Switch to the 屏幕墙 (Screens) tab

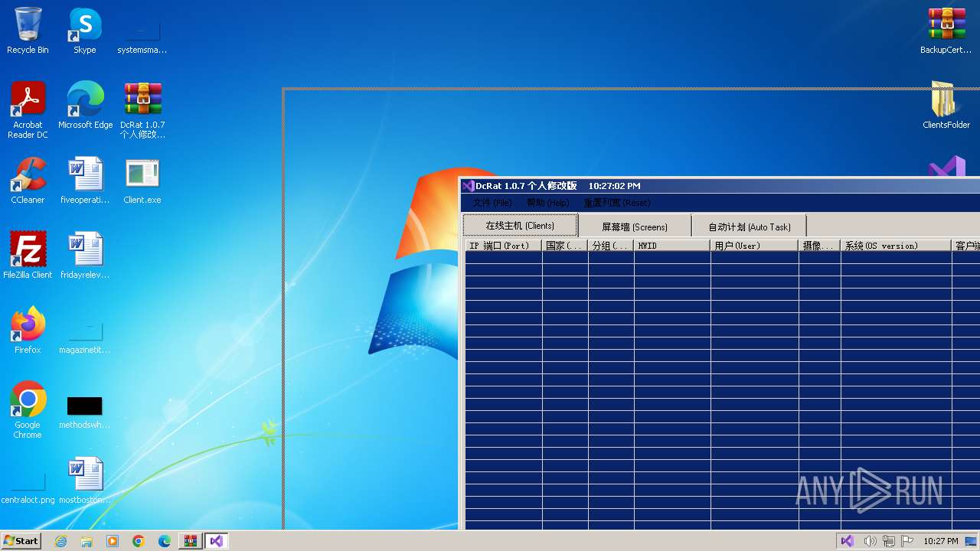[x=635, y=227]
